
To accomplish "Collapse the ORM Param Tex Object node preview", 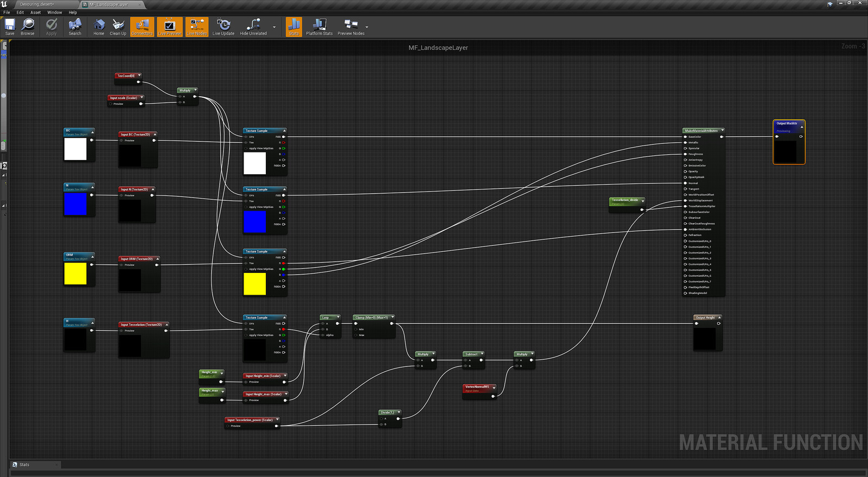I will tap(92, 256).
